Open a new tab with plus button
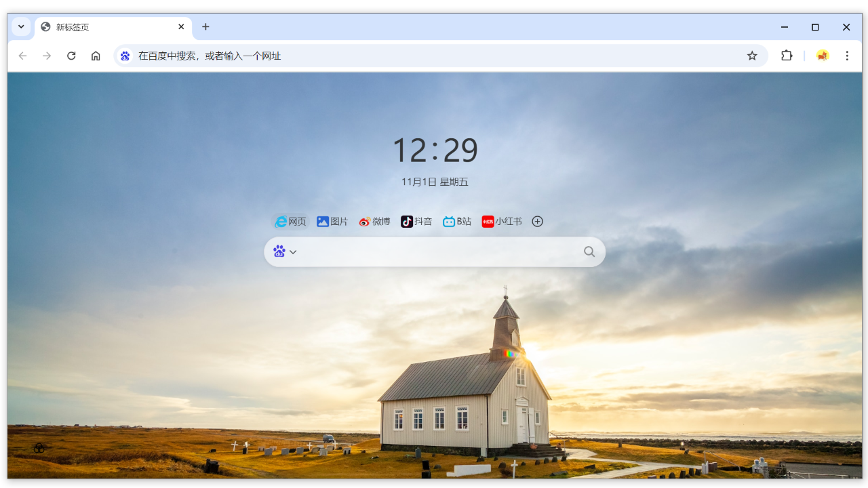 point(205,26)
